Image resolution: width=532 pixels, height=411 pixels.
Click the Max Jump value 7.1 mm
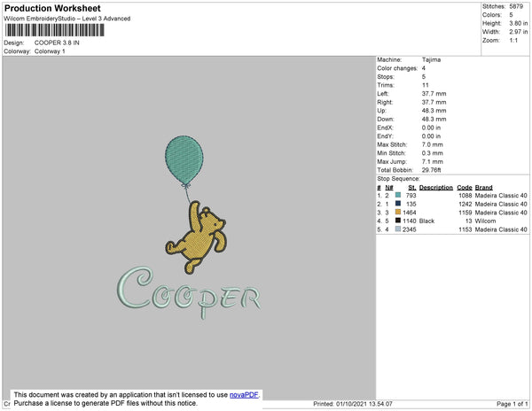433,161
